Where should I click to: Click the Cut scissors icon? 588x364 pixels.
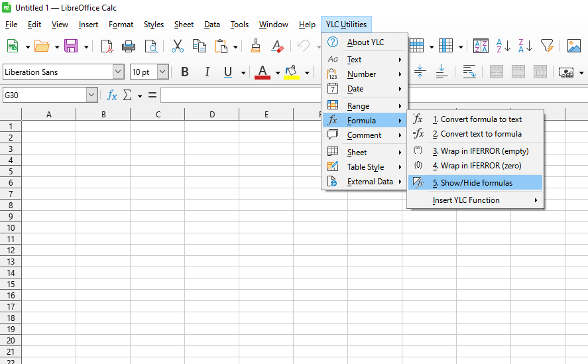pyautogui.click(x=177, y=46)
